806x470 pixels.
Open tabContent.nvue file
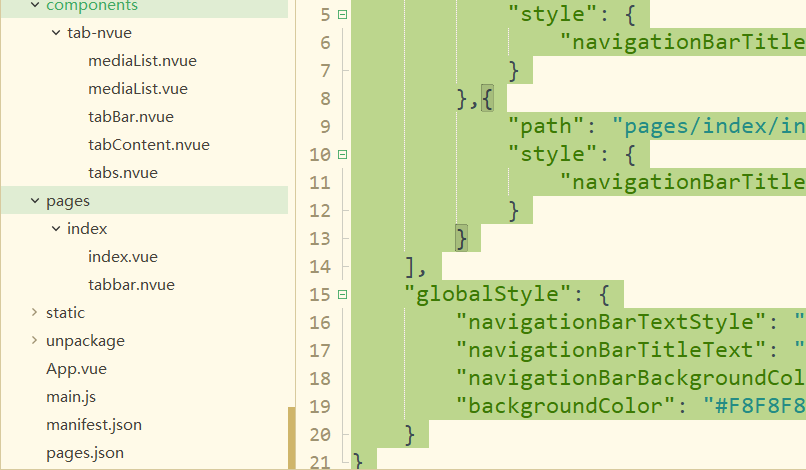(149, 145)
